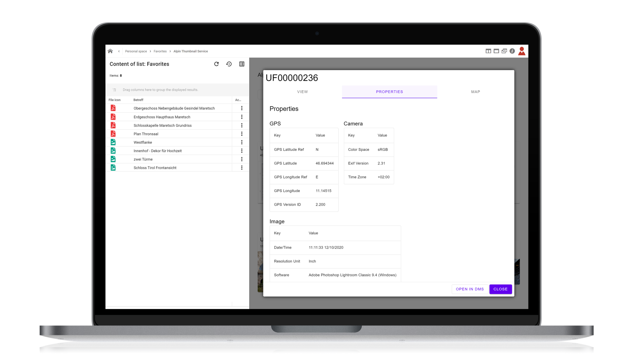
Task: Click the restore history icon
Action: click(229, 64)
